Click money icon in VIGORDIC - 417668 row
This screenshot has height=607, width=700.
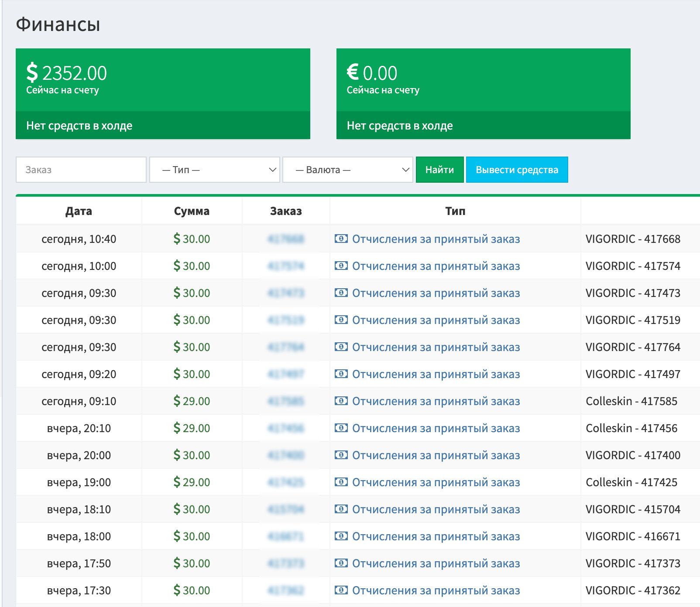point(341,239)
